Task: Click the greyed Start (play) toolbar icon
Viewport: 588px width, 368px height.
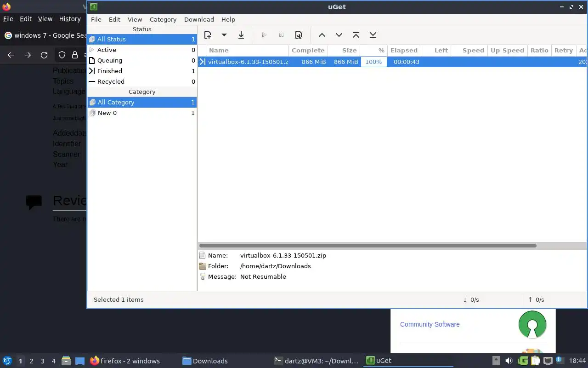Action: coord(264,35)
